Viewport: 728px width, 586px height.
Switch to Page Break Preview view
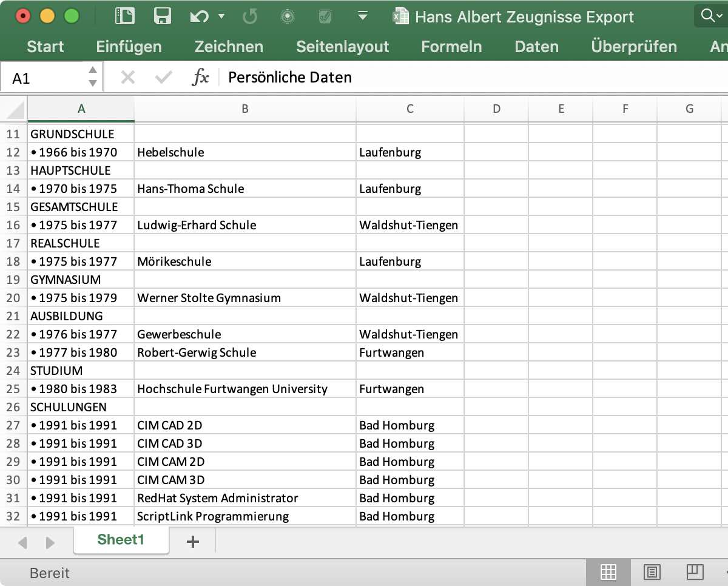click(x=695, y=571)
